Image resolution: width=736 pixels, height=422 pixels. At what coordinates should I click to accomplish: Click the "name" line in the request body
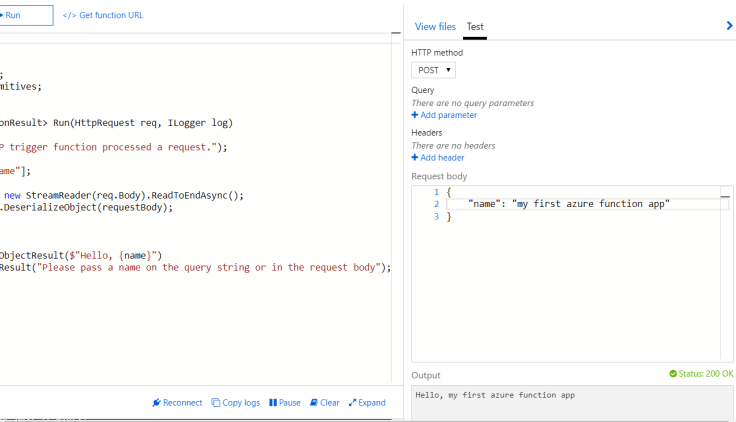[x=569, y=204]
